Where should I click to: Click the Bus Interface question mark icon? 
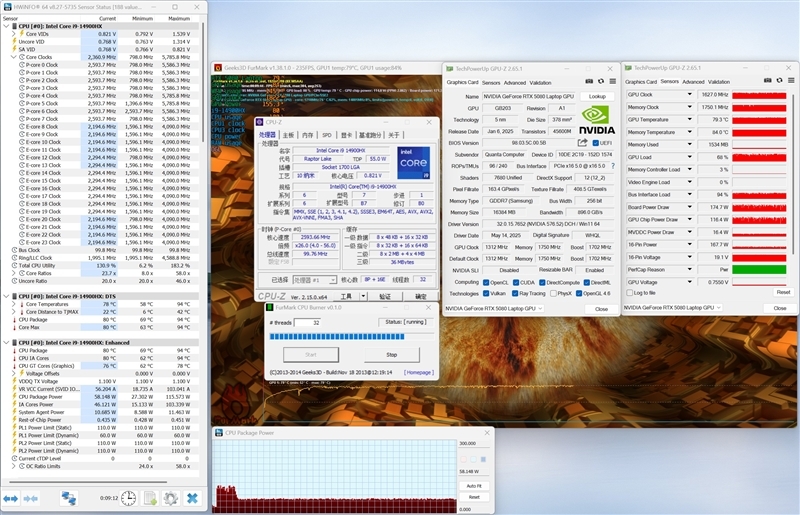613,166
